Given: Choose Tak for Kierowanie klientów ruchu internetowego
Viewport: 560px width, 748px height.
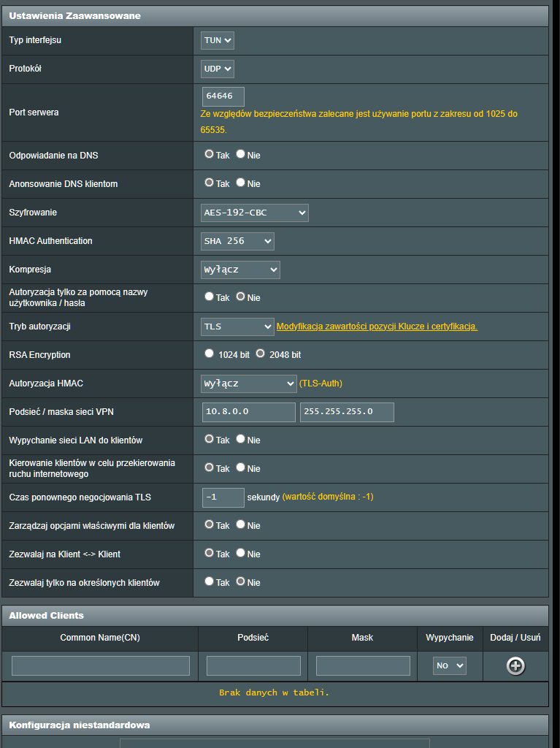Looking at the screenshot, I should pos(209,467).
